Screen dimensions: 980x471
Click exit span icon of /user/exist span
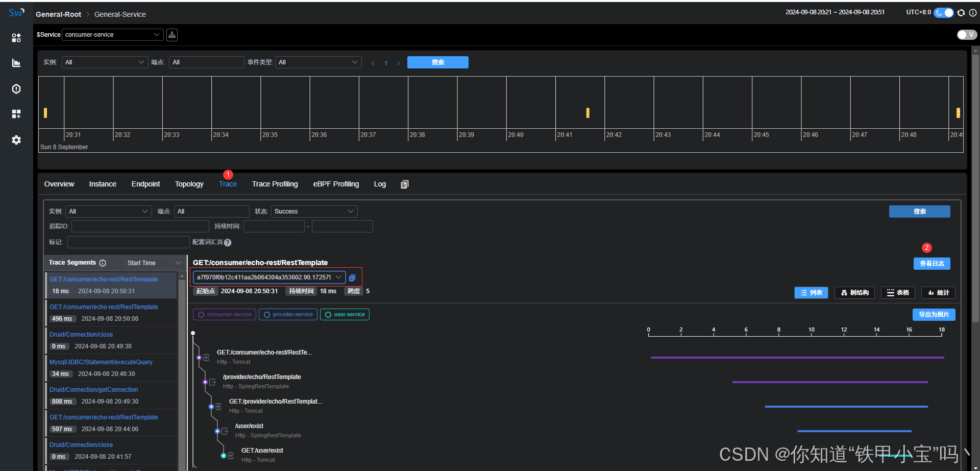tap(225, 431)
